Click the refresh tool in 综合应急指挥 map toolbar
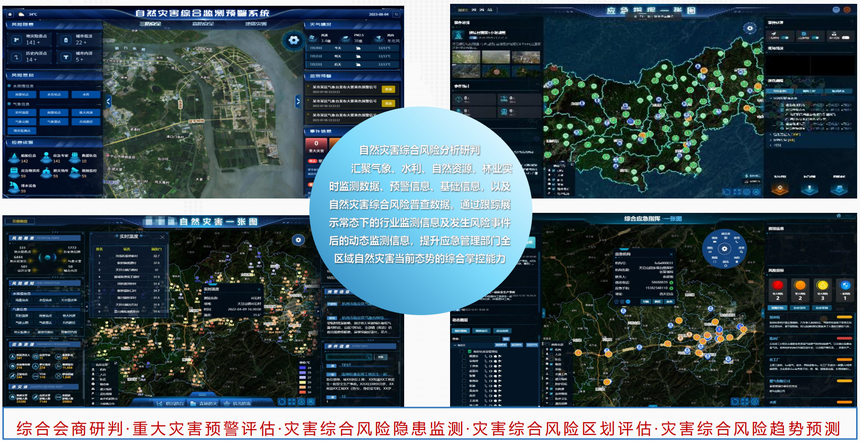 point(735,402)
